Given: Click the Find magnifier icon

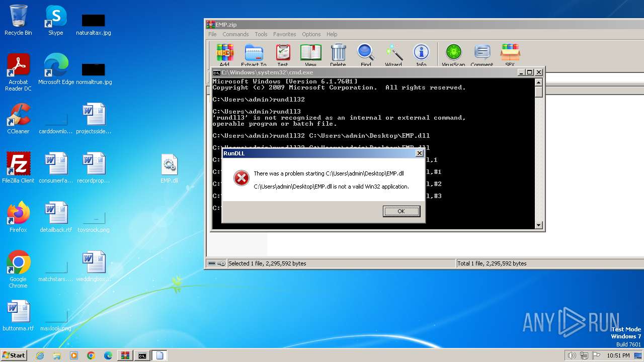Looking at the screenshot, I should pyautogui.click(x=366, y=54).
